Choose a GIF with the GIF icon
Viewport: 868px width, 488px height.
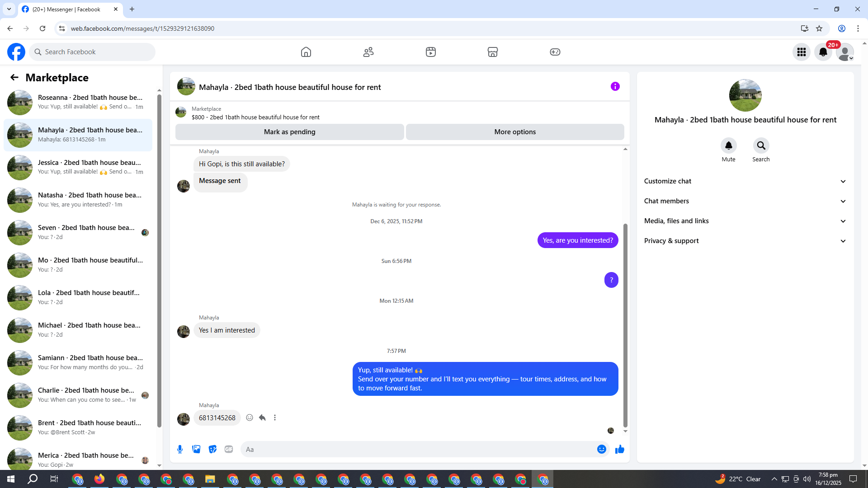(x=229, y=449)
